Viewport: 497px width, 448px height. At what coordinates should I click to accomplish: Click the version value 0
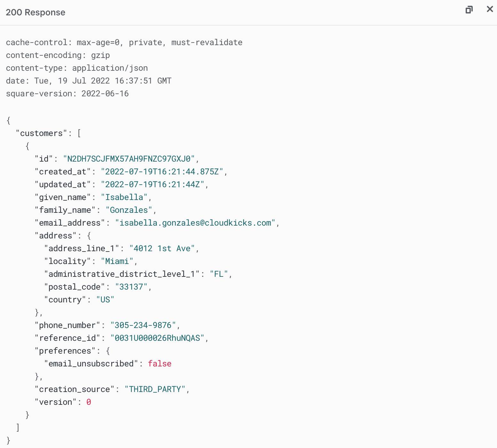[x=89, y=402]
